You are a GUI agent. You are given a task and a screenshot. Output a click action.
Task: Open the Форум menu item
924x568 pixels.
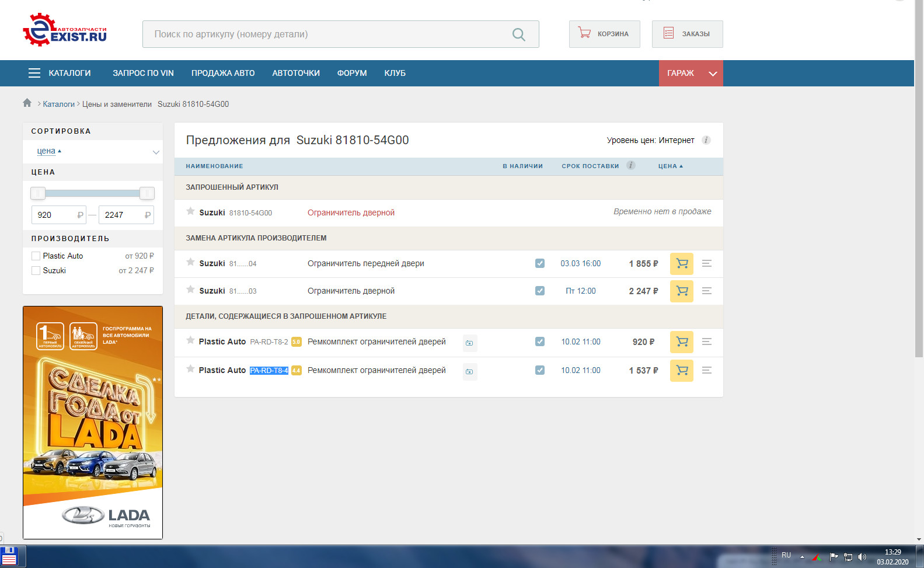pyautogui.click(x=352, y=73)
